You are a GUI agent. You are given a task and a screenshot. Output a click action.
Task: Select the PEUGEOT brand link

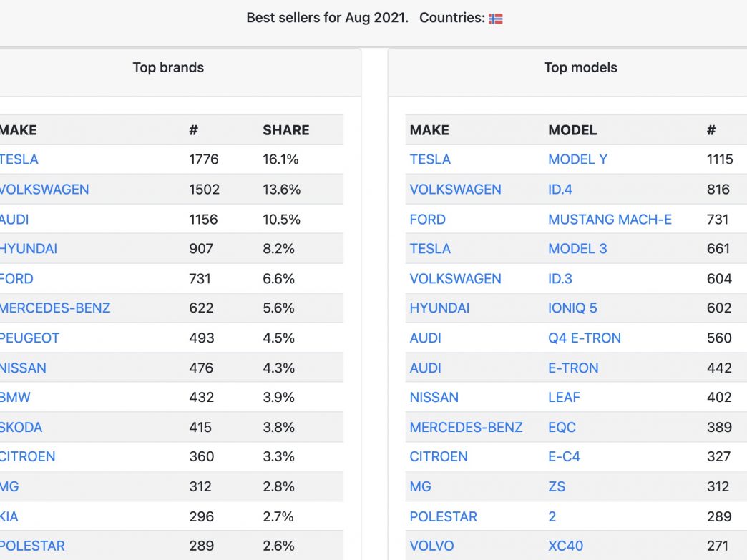[x=29, y=338]
